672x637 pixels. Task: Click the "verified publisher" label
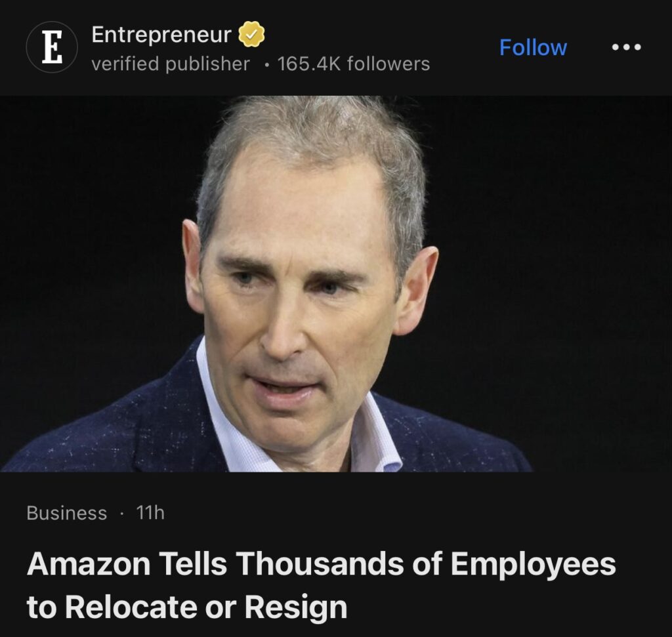(171, 64)
